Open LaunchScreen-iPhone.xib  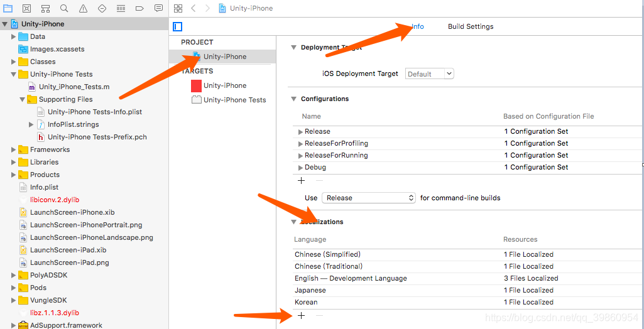coord(72,212)
